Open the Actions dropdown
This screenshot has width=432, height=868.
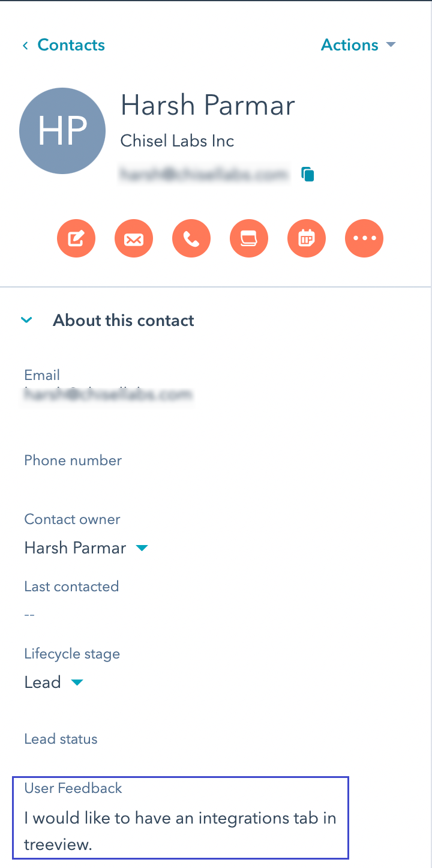[358, 44]
